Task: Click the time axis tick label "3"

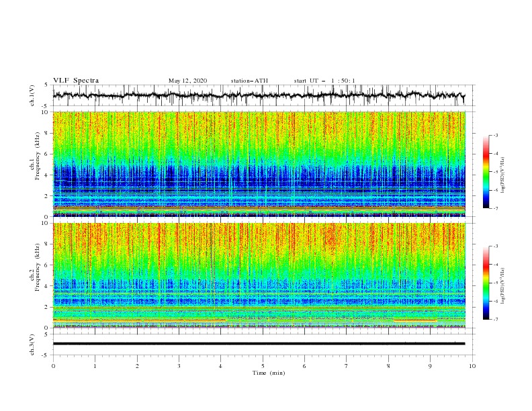Action: point(179,366)
